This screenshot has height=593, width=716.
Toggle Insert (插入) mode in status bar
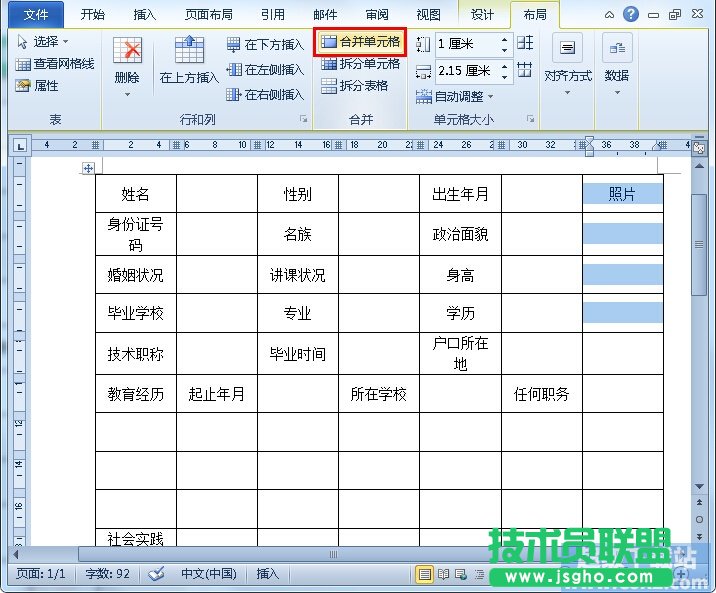[268, 574]
